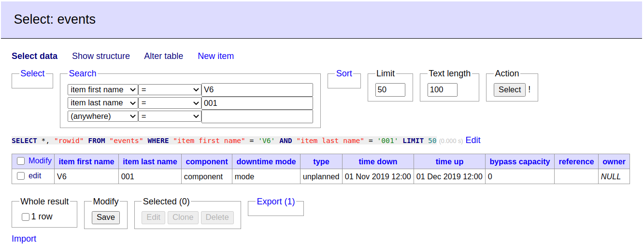Click the edit link for V6 row
Screen dimensions: 644x245
pos(35,176)
